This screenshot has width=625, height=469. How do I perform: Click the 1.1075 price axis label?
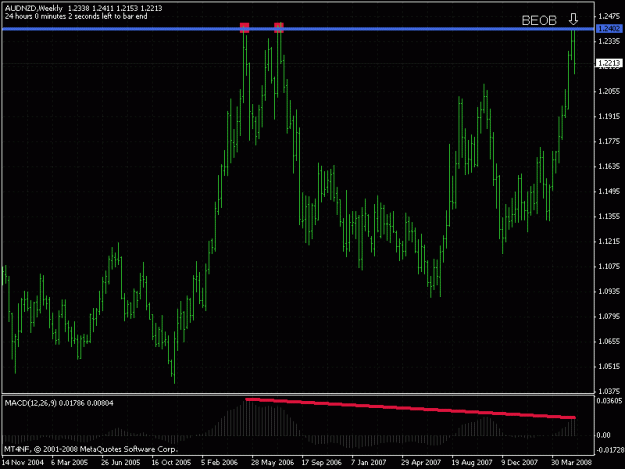pos(609,266)
